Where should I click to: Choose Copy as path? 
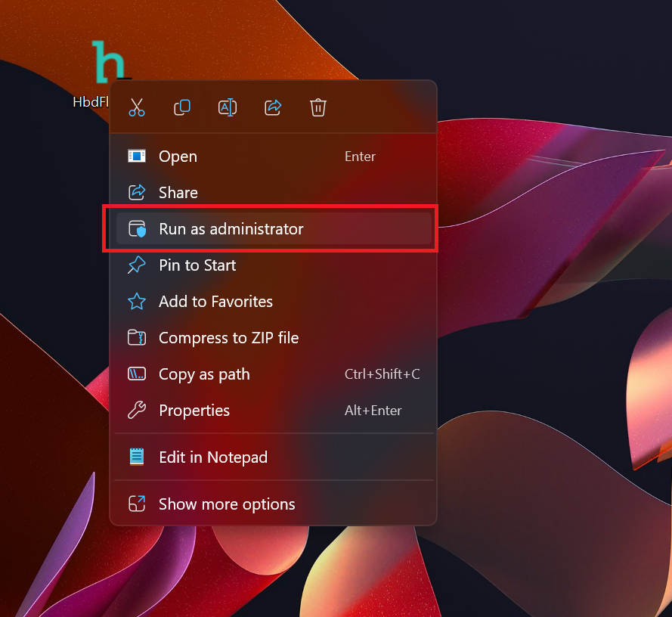pos(204,374)
